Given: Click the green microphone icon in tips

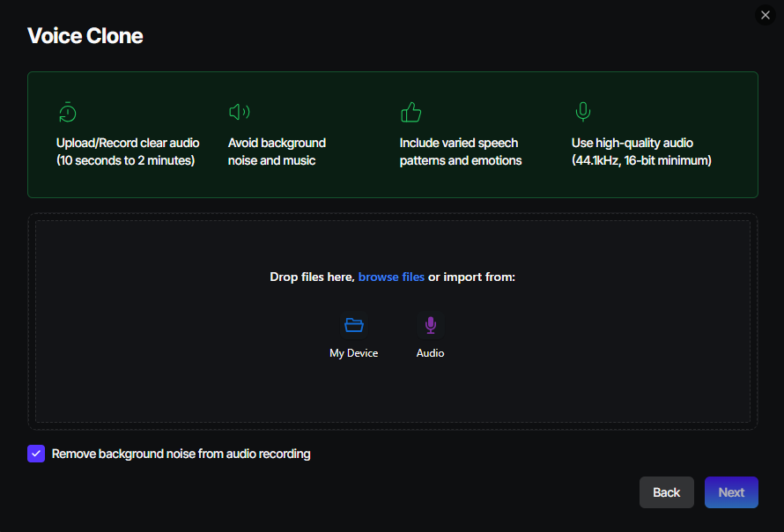Looking at the screenshot, I should coord(582,112).
